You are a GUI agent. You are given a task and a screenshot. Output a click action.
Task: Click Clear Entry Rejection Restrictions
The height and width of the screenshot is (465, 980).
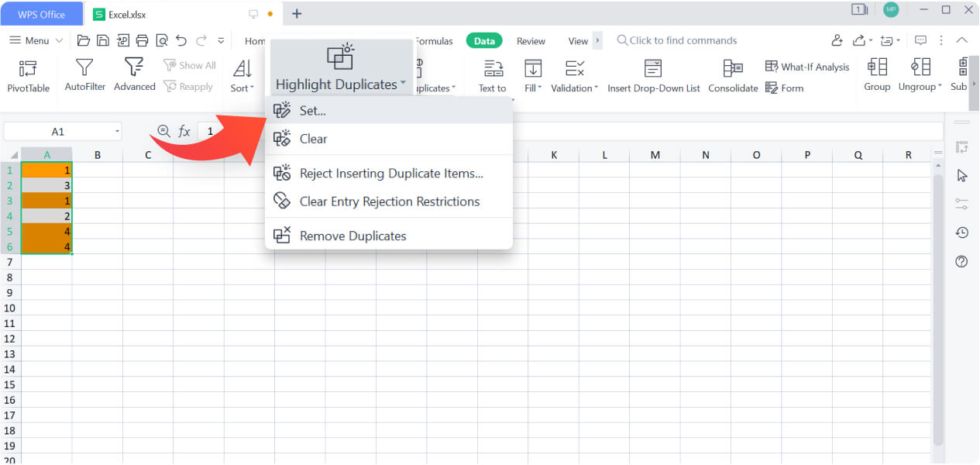pos(388,201)
